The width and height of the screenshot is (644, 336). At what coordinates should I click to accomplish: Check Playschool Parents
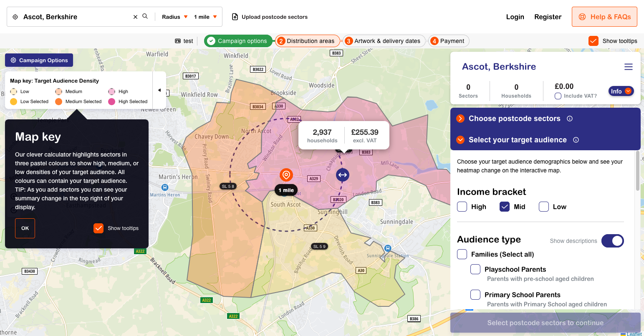click(x=475, y=269)
